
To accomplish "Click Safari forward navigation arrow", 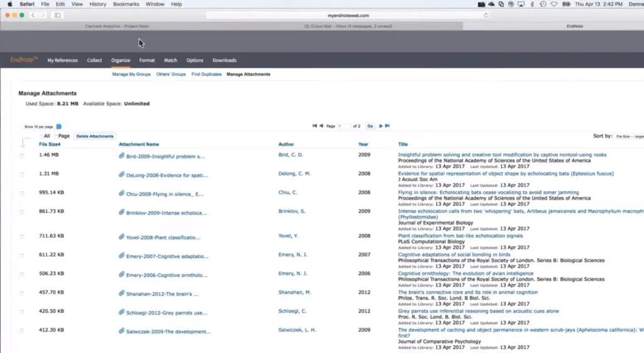I will tap(43, 15).
